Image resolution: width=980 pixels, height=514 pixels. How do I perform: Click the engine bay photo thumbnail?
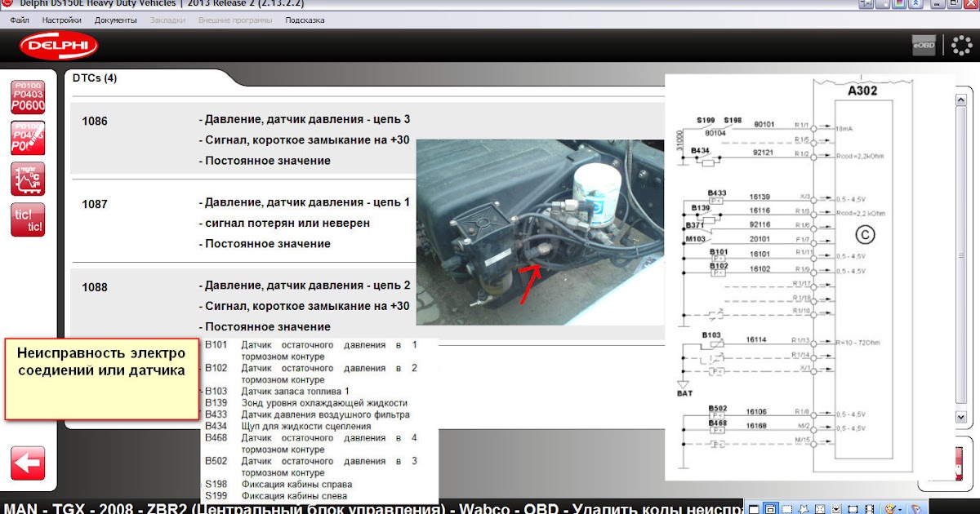coord(540,232)
